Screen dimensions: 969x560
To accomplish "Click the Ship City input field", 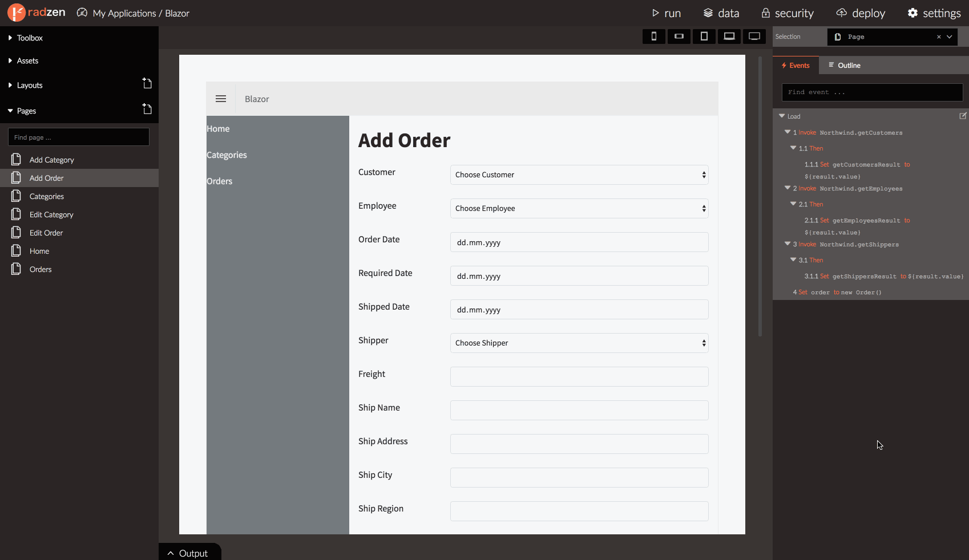I will (x=579, y=477).
